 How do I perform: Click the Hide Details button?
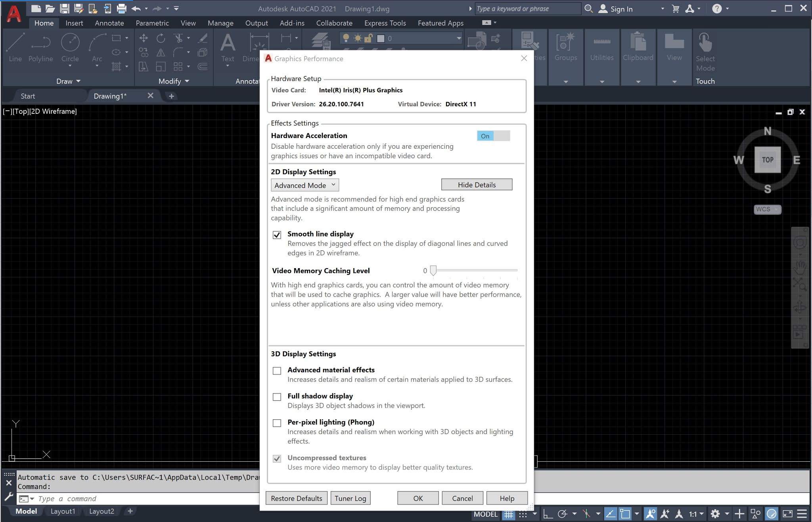click(476, 184)
